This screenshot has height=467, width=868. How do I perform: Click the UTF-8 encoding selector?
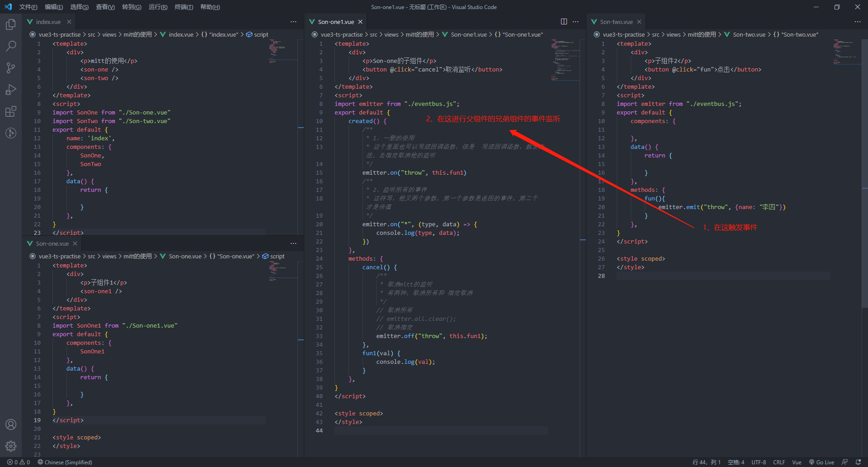(x=759, y=462)
